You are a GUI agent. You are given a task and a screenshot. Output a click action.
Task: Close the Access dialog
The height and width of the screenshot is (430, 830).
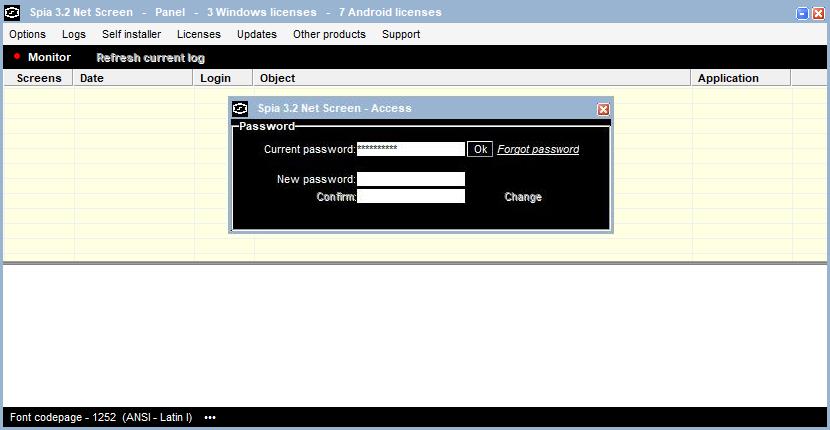coord(603,109)
